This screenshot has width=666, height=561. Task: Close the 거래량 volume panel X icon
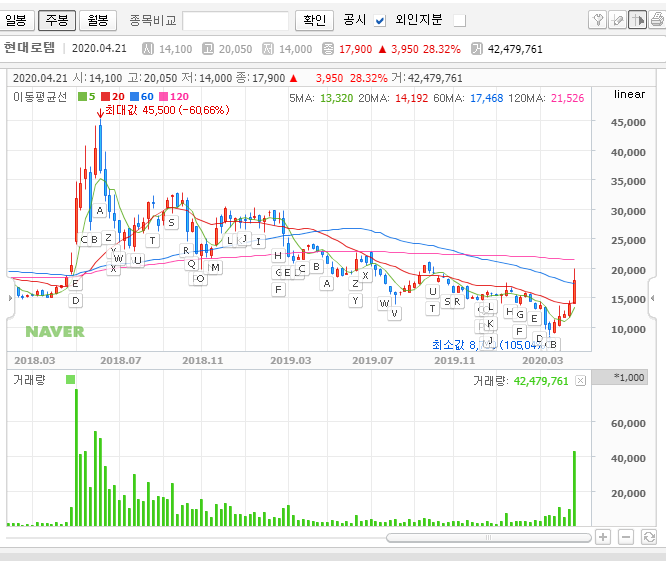point(580,381)
